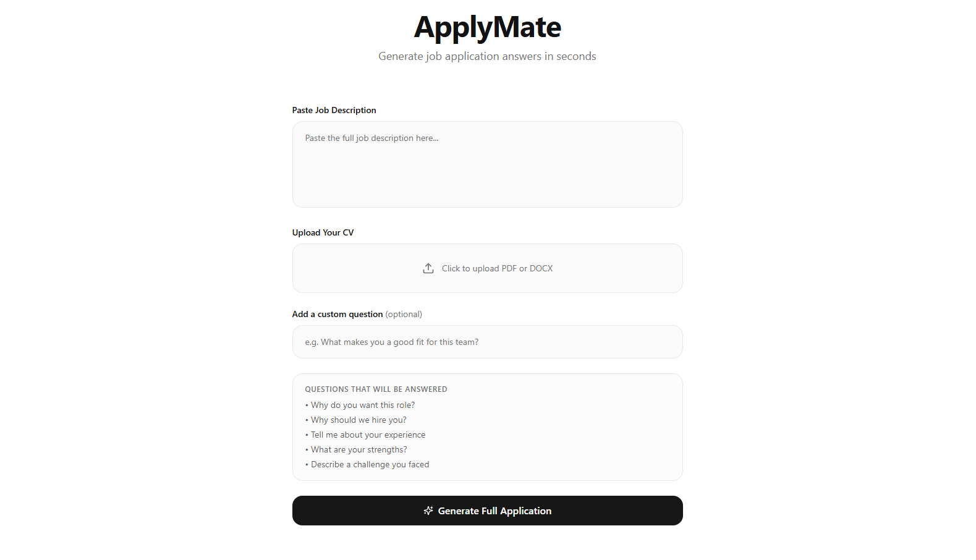Click inside the job description text area
The width and height of the screenshot is (976, 560).
tap(488, 164)
